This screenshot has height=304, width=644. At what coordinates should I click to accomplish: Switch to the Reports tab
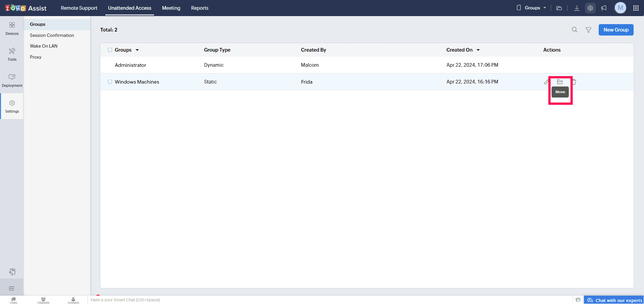coord(200,8)
